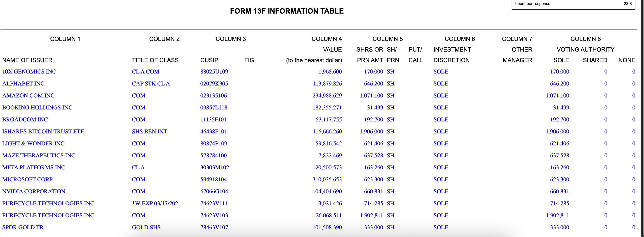Select SPDR GOLD TR issuer name

coord(23,228)
